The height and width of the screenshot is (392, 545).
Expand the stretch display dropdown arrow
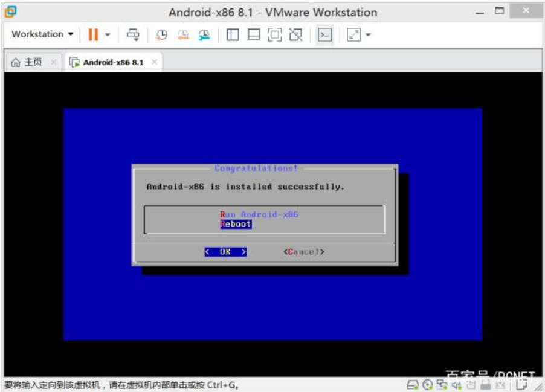pos(368,34)
